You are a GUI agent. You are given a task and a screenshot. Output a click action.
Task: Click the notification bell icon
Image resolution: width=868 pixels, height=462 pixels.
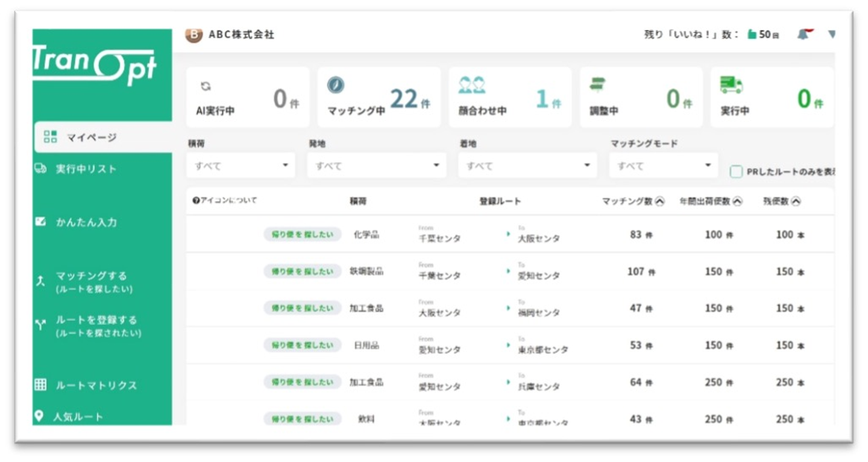tap(803, 34)
